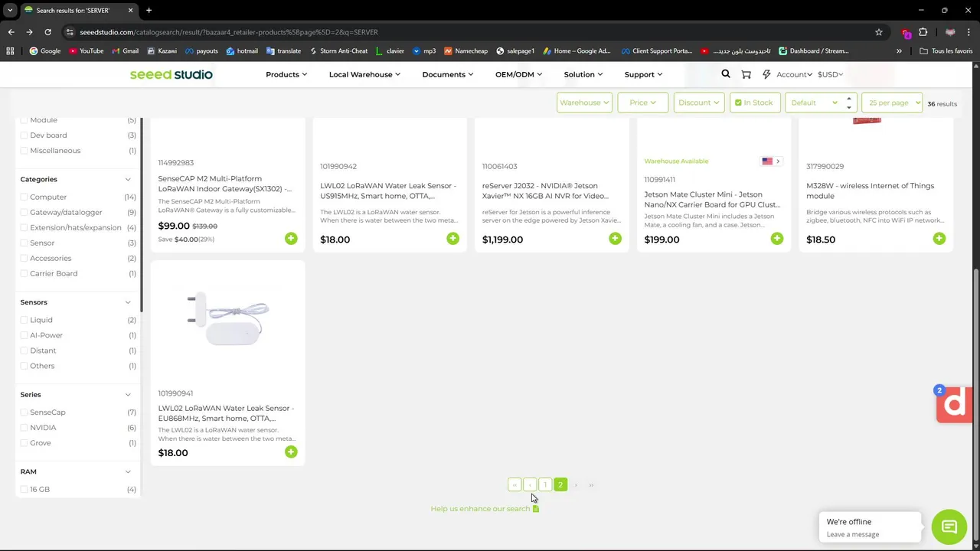Open the LWL02 EU868MHz sensor thumbnail
Viewport: 980px width, 551px height.
tap(228, 320)
